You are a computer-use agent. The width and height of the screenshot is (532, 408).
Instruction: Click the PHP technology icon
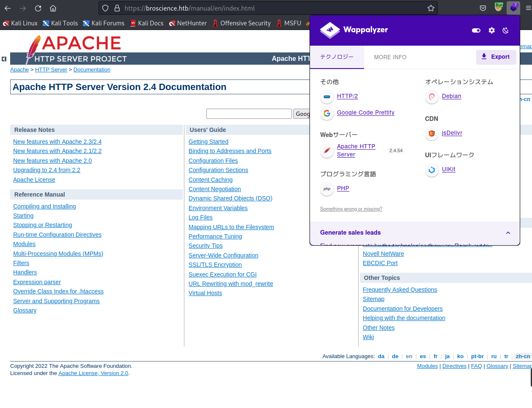coord(327,189)
